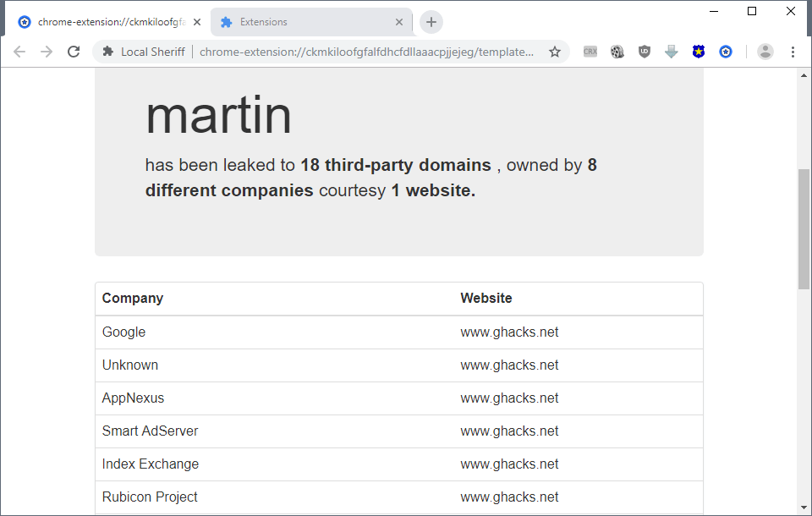Open the blue police-badge extension with yellow star
812x516 pixels.
699,52
